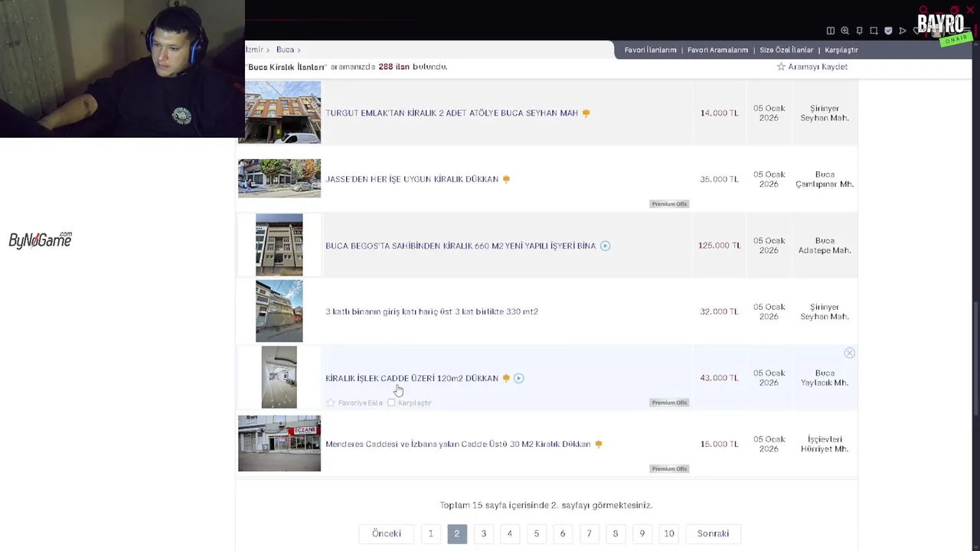Select page 9 in pagination
The height and width of the screenshot is (551, 980).
(x=642, y=533)
